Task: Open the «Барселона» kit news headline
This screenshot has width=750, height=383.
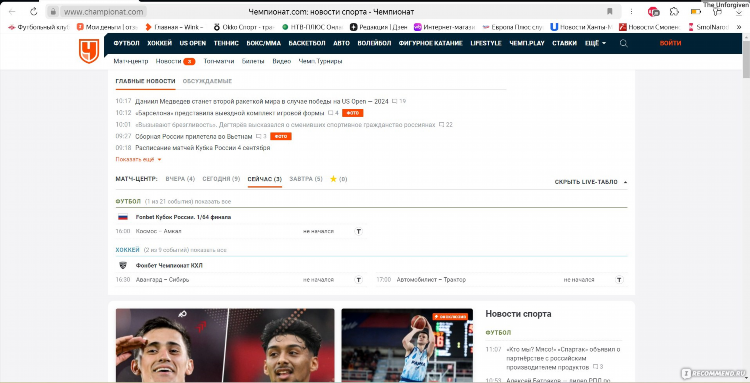Action: pos(230,113)
